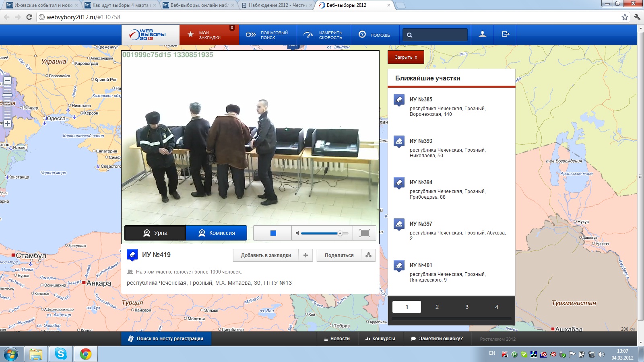Click the plus icon next to bookmark button
Viewport: 644px width, 362px height.
click(305, 255)
